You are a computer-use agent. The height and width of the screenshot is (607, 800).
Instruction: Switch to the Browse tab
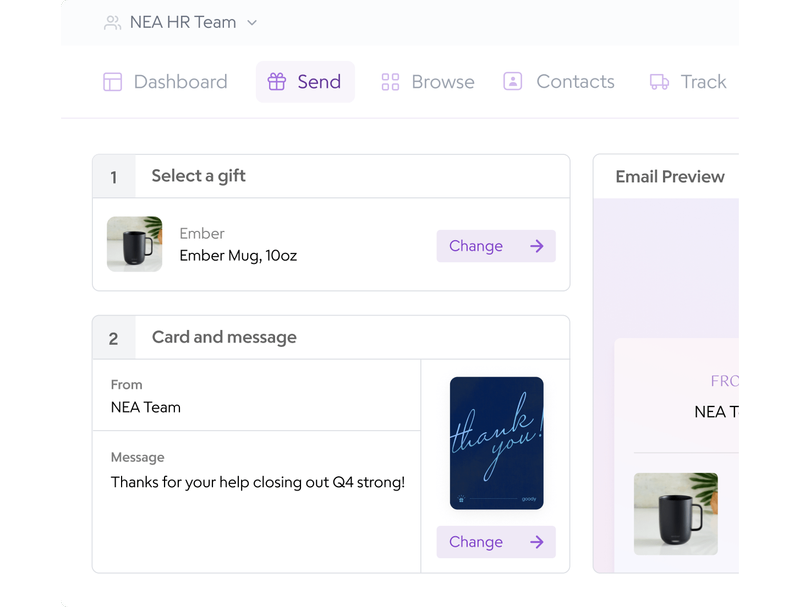click(x=442, y=82)
